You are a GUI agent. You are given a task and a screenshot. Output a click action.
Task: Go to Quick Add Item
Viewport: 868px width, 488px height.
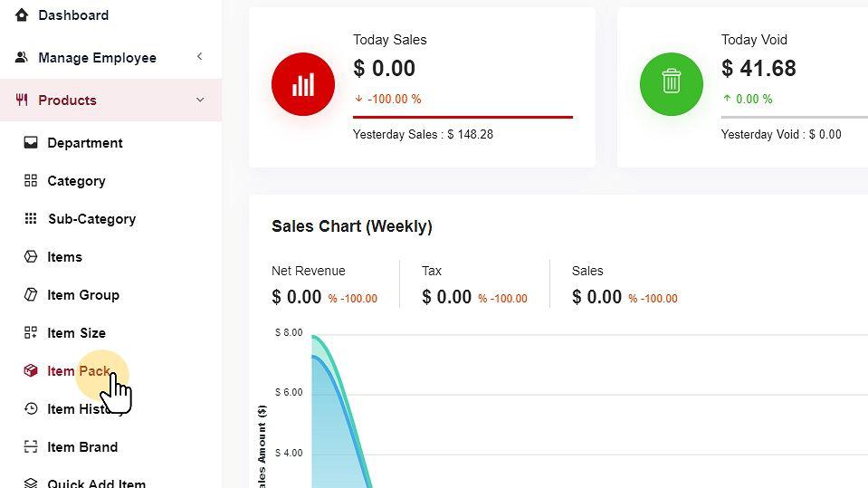(96, 483)
